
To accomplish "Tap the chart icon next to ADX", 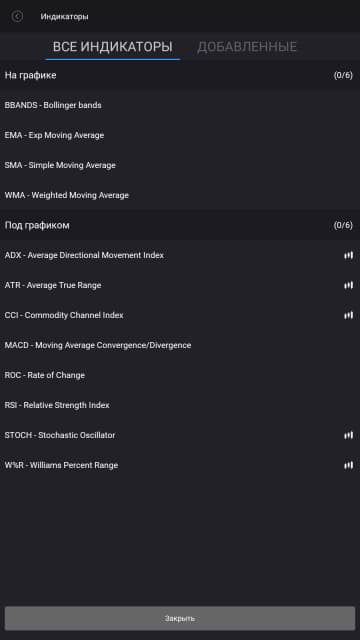I will pos(348,255).
